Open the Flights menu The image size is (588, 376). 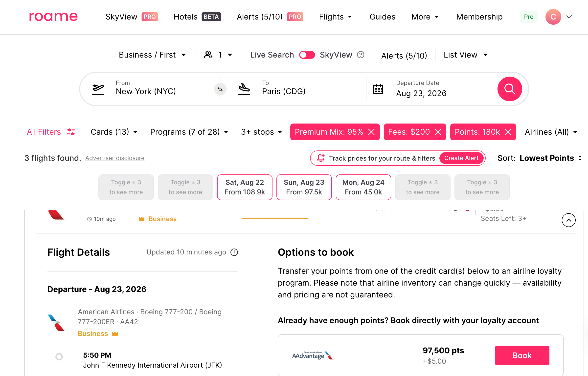335,17
